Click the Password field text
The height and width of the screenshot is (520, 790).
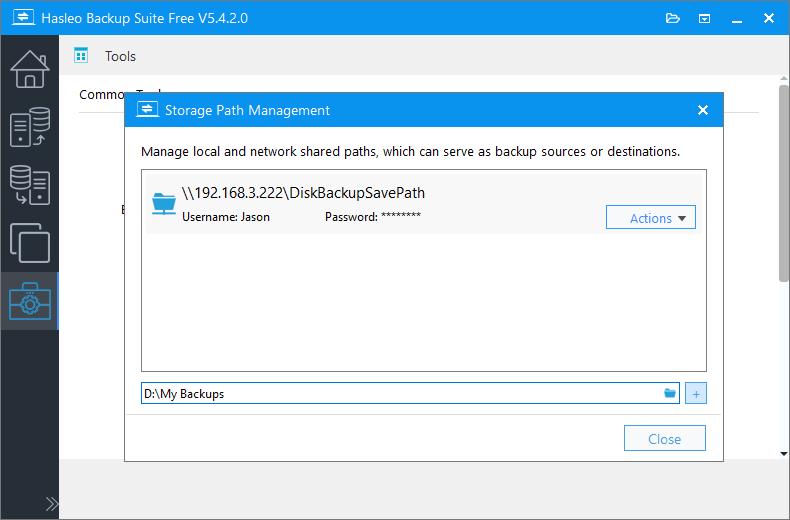coord(373,217)
